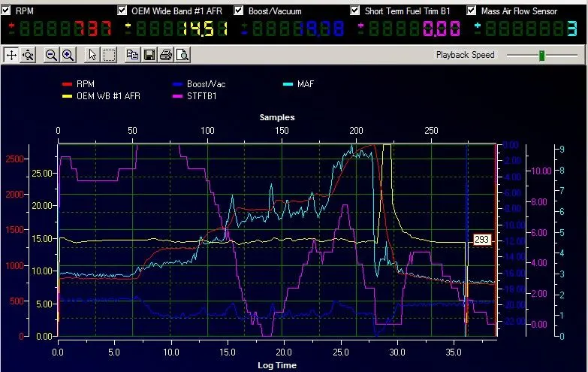
Task: Toggle OEM Wide Band #1 AFR checkbox
Action: (x=123, y=11)
